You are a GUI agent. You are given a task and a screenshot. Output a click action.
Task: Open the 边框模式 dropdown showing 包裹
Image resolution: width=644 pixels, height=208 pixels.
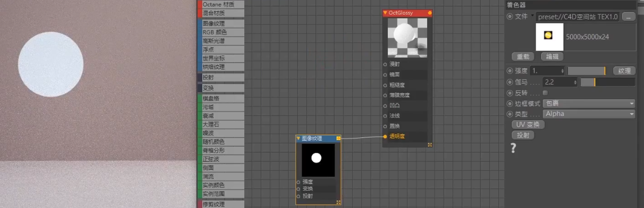589,103
